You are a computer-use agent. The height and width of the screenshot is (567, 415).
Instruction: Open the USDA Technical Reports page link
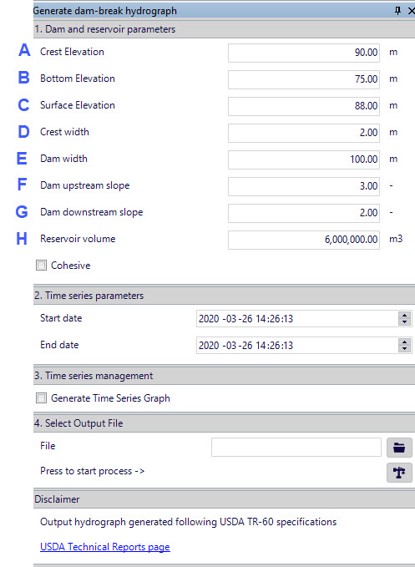click(x=105, y=547)
